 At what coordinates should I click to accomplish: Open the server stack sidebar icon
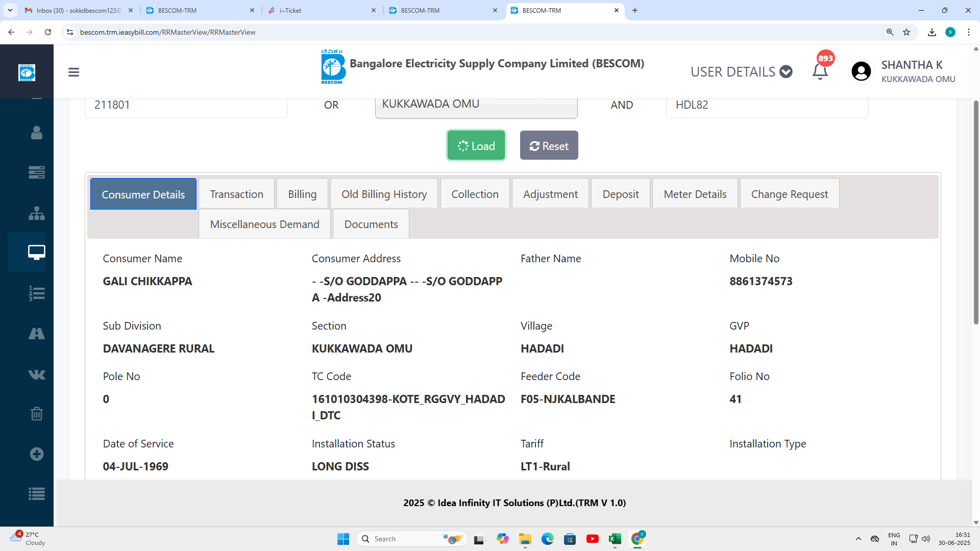(x=36, y=172)
